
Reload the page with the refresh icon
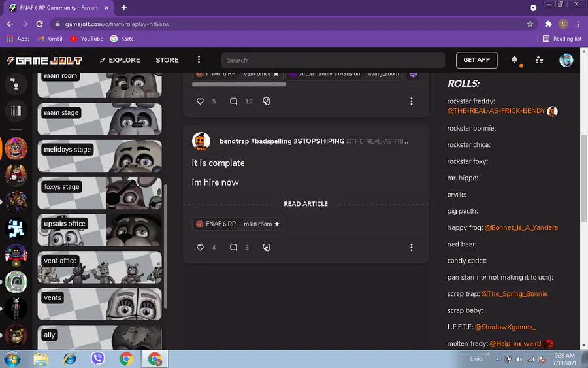click(39, 24)
